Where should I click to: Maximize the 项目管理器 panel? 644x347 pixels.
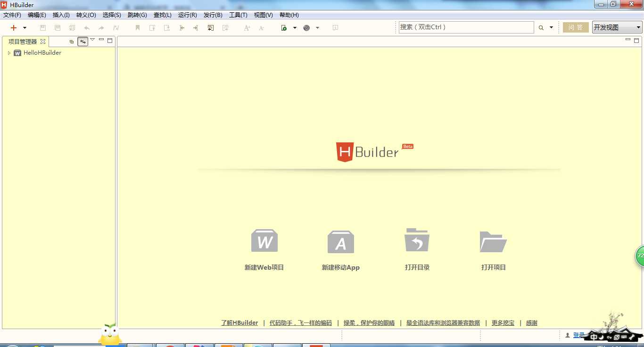(110, 41)
